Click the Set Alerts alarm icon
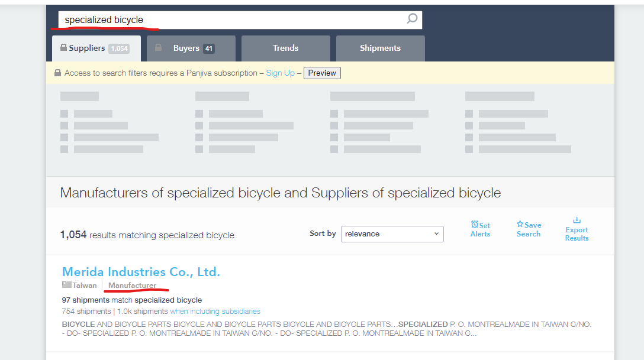The image size is (644, 360). coord(475,224)
